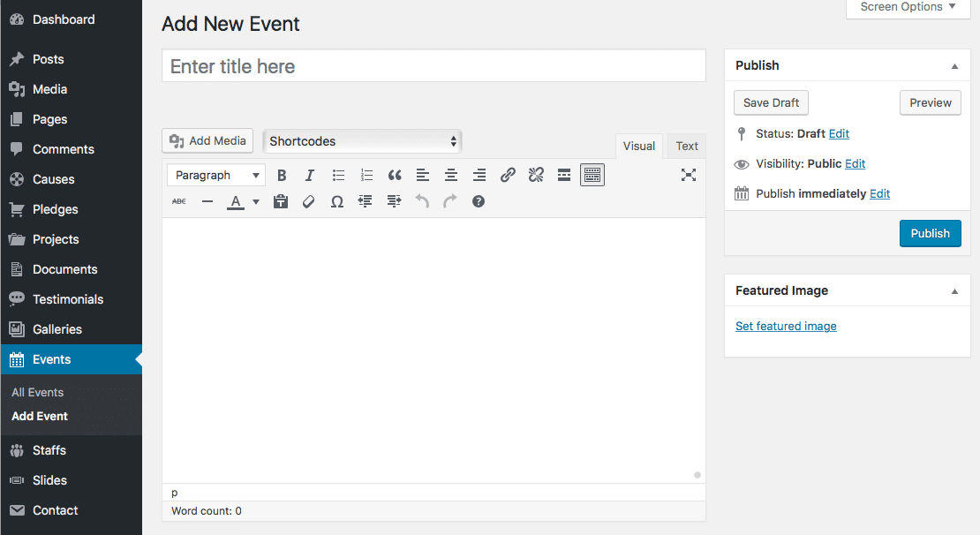
Task: Collapse the Publish panel
Action: 954,66
